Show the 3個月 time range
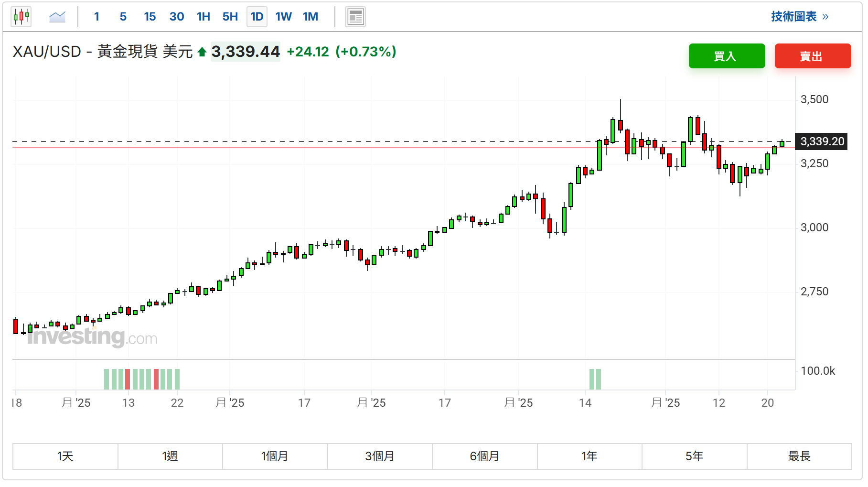The height and width of the screenshot is (487, 868). pos(380,456)
